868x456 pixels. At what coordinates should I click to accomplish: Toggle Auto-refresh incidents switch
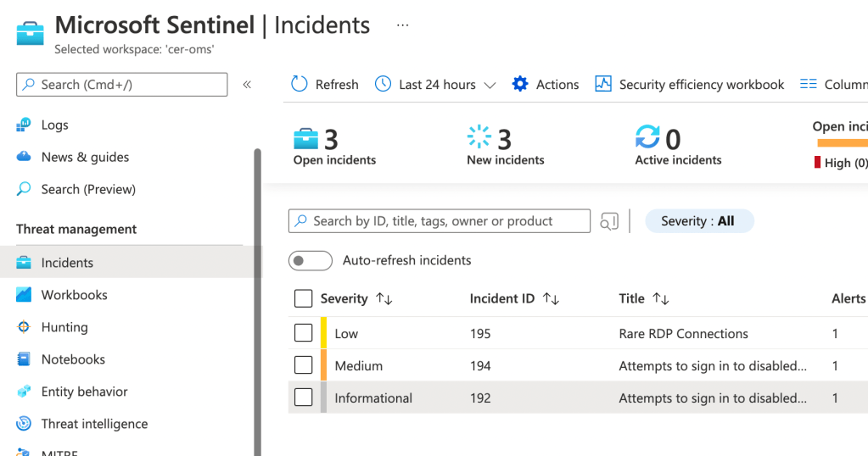click(x=310, y=260)
